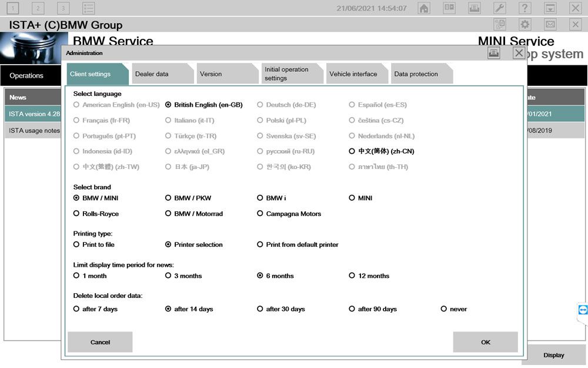Select the ISTA version 4.28 news row
The height and width of the screenshot is (368, 588).
tap(32, 114)
